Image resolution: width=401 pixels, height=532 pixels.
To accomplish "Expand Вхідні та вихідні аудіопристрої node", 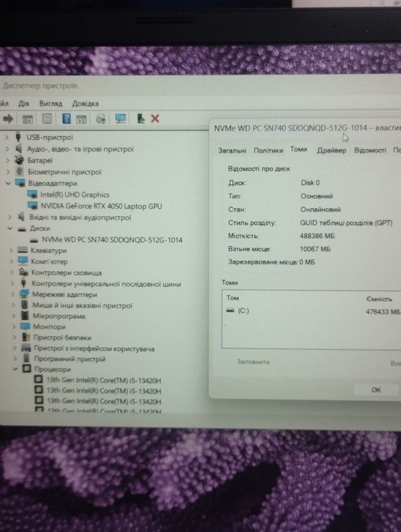I will [x=10, y=217].
